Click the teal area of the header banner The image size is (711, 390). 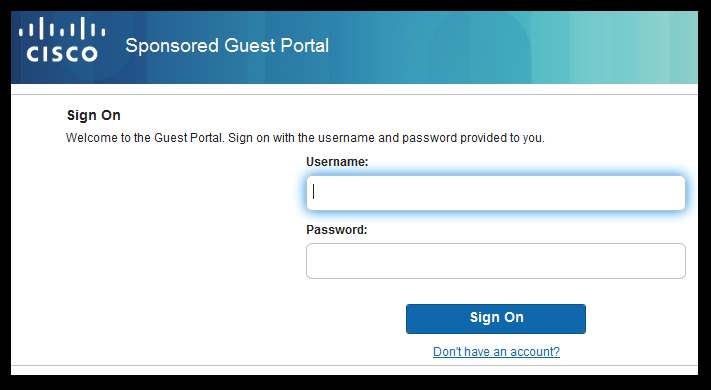(612, 48)
